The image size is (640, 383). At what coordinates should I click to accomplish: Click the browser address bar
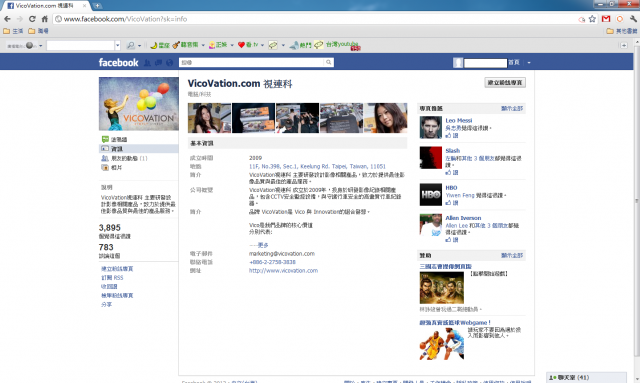pyautogui.click(x=314, y=19)
